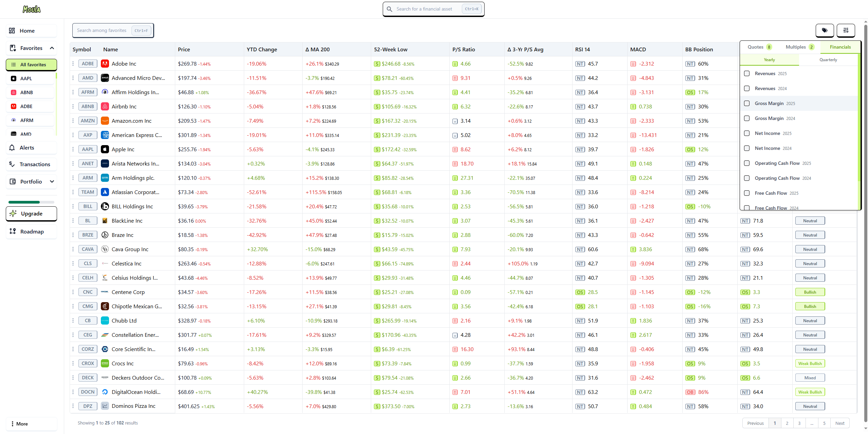Enable the Revenues 2025 checkbox

tap(747, 73)
